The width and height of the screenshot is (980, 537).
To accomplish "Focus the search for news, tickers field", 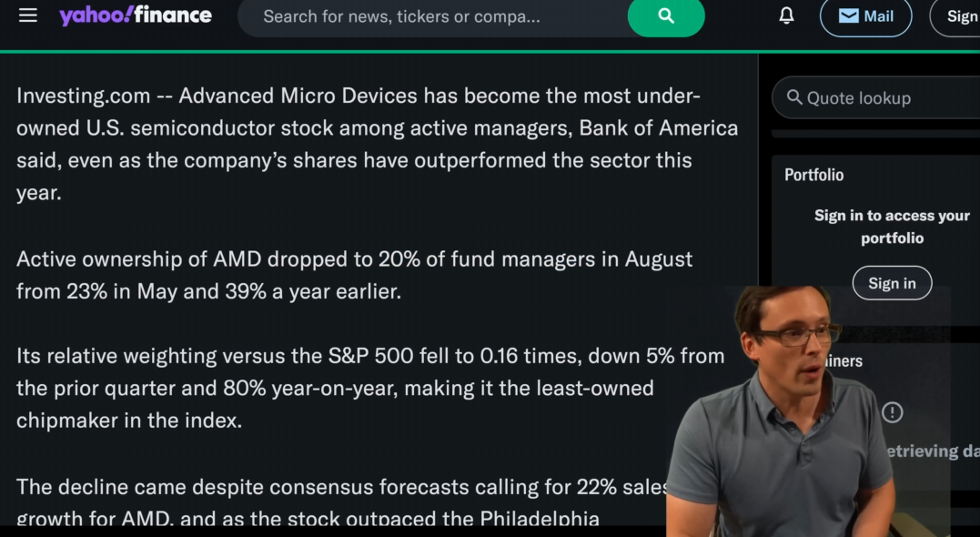I will pos(434,16).
